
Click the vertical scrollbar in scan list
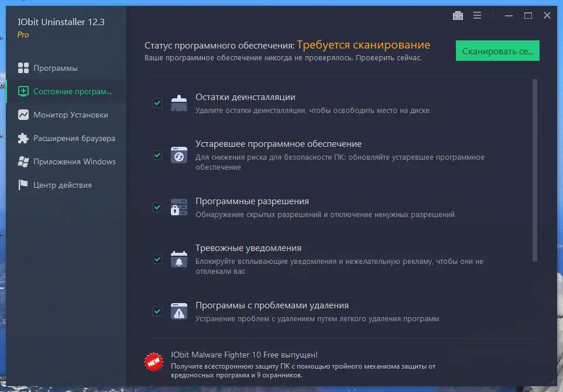point(535,170)
